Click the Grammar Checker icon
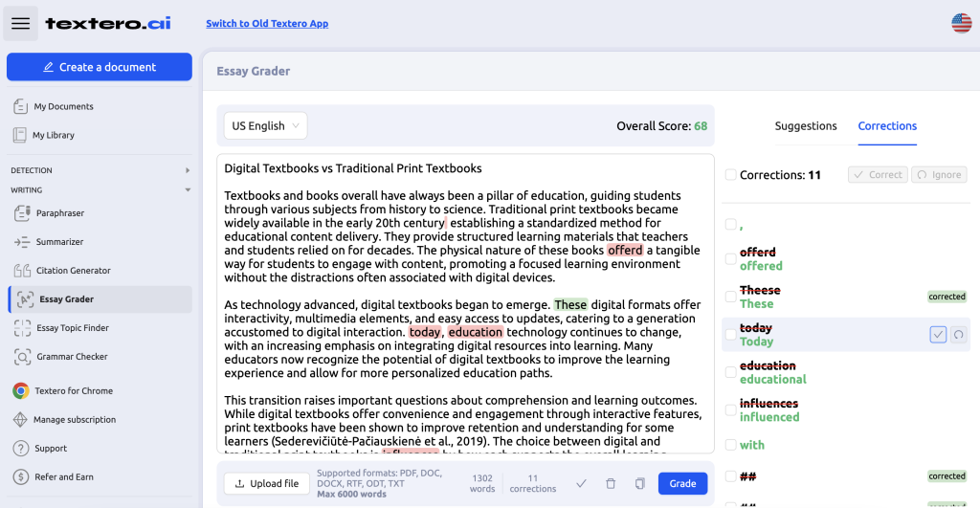The height and width of the screenshot is (508, 980). pyautogui.click(x=22, y=357)
